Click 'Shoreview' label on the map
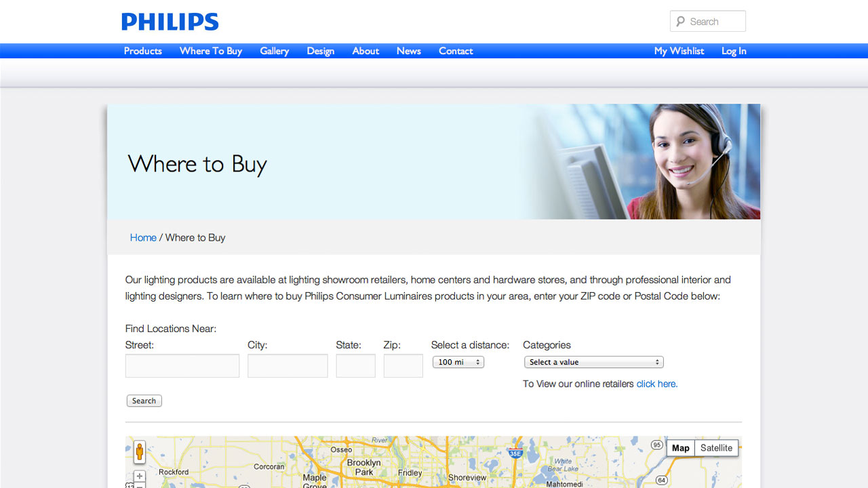This screenshot has height=488, width=868. (467, 477)
